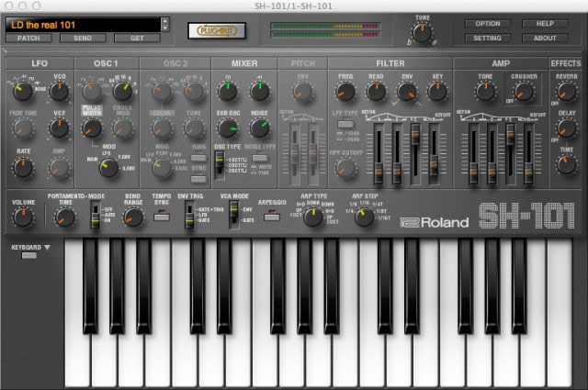
Task: Open the Help menu
Action: [x=545, y=24]
